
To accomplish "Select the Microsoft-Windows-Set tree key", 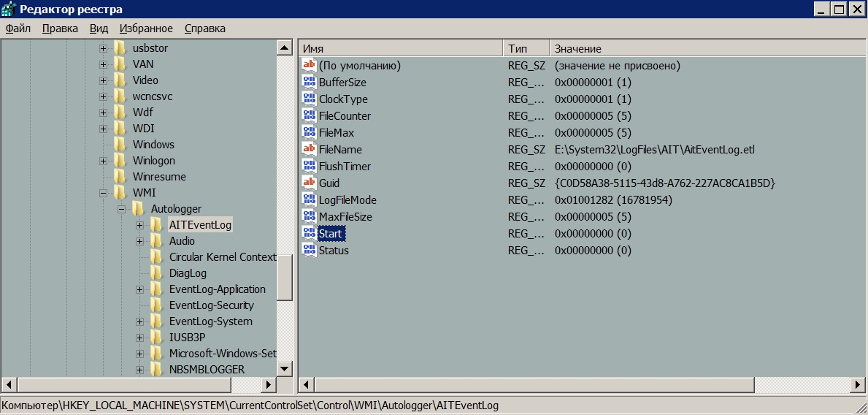I will [x=223, y=354].
